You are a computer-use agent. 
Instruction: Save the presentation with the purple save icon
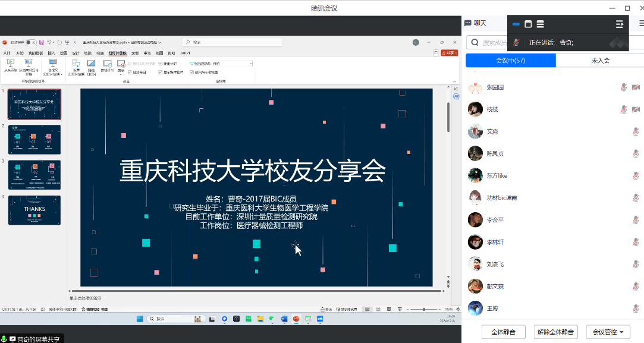pyautogui.click(x=42, y=42)
